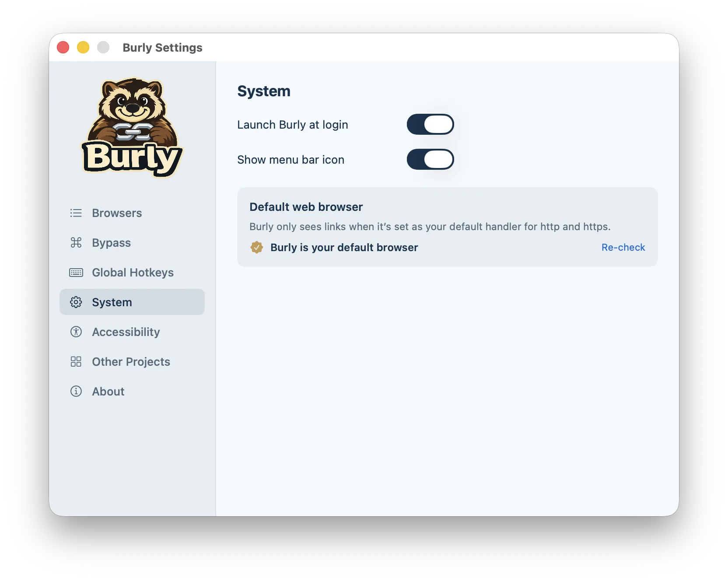This screenshot has height=581, width=728.
Task: Click the default handler description text
Action: click(x=430, y=227)
